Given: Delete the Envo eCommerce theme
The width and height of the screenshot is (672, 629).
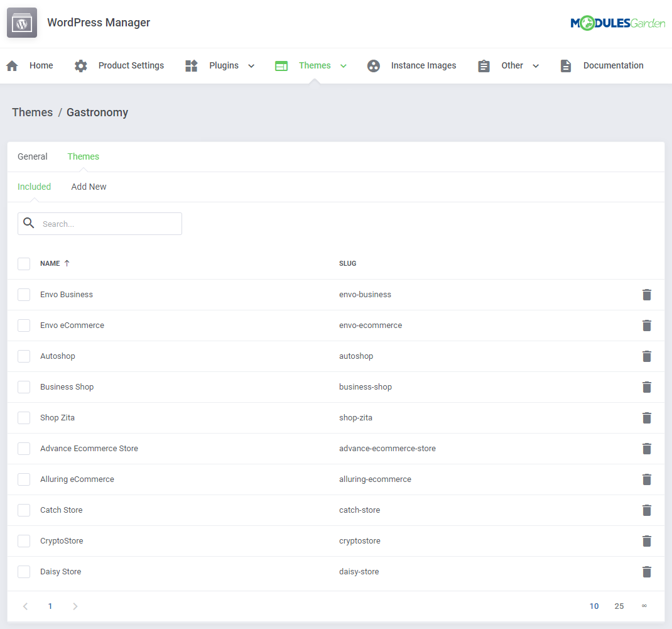Looking at the screenshot, I should [x=647, y=325].
